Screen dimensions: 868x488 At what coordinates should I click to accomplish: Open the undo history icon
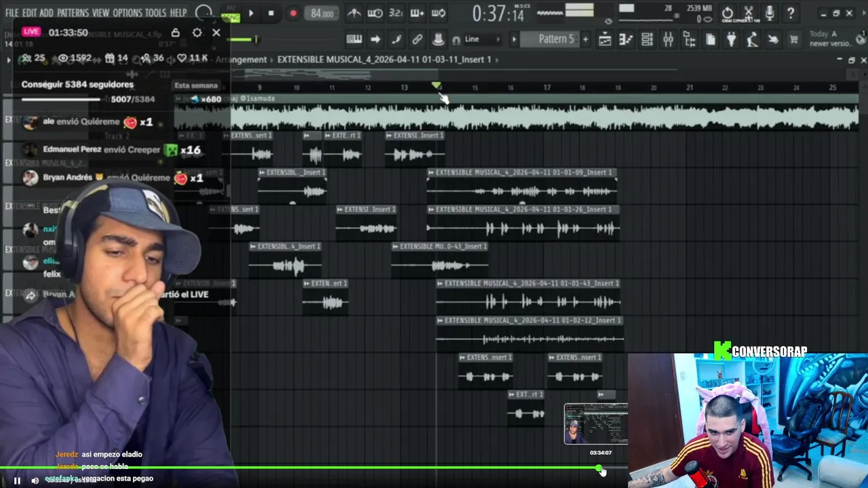(x=728, y=13)
